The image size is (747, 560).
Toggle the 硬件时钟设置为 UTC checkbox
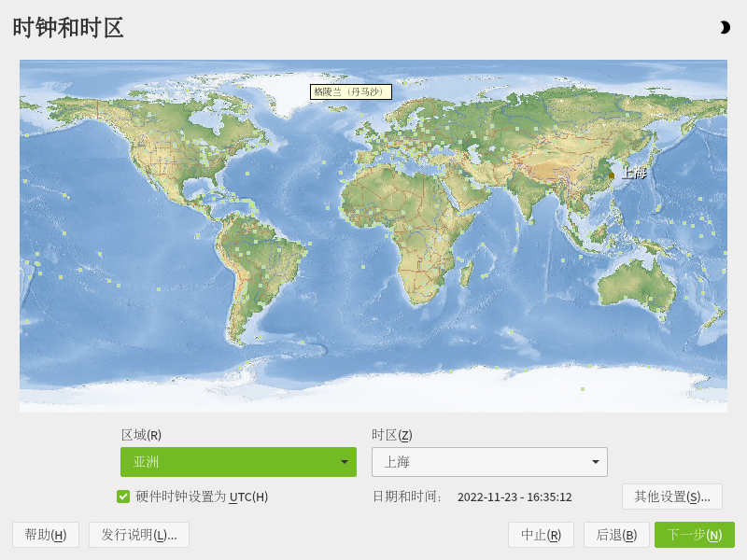pyautogui.click(x=123, y=497)
